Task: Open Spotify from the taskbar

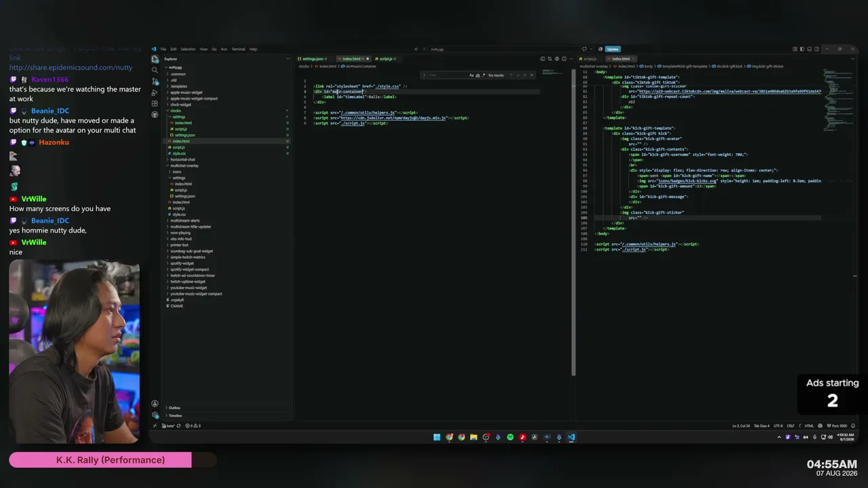Action: click(x=510, y=437)
